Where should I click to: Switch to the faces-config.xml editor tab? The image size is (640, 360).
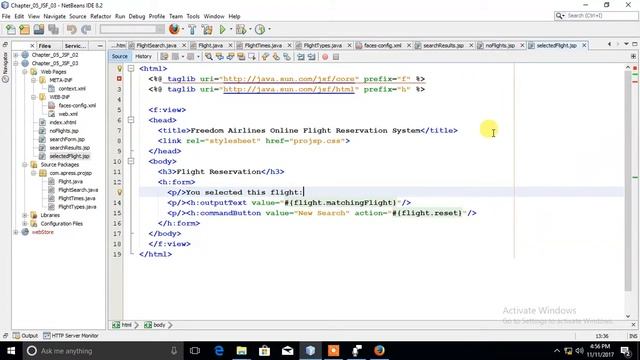coord(382,45)
